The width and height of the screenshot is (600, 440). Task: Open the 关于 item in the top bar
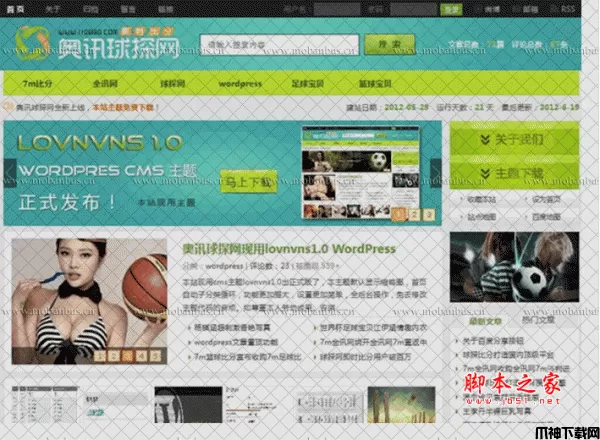point(53,9)
